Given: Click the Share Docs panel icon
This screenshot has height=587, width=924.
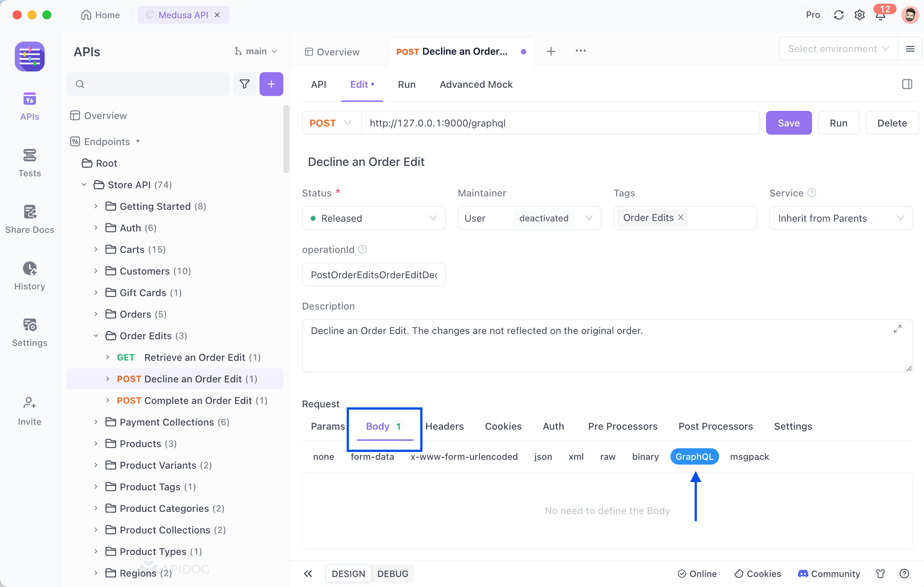Looking at the screenshot, I should [x=30, y=212].
